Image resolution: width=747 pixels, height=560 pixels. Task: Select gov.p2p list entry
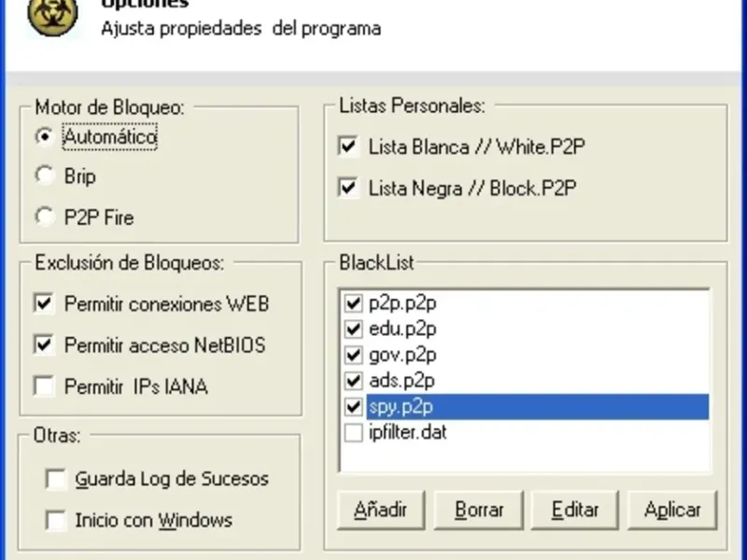402,355
